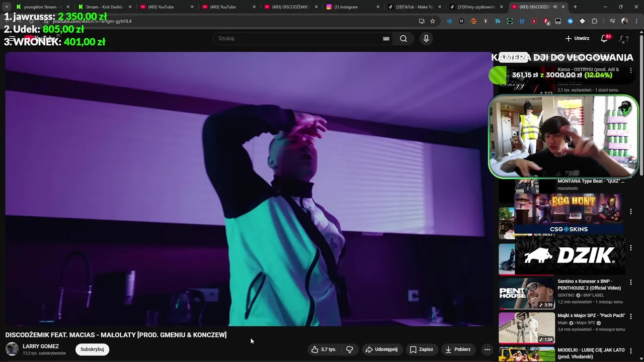Click the install app icon in address bar
This screenshot has width=644, height=362.
(x=422, y=21)
